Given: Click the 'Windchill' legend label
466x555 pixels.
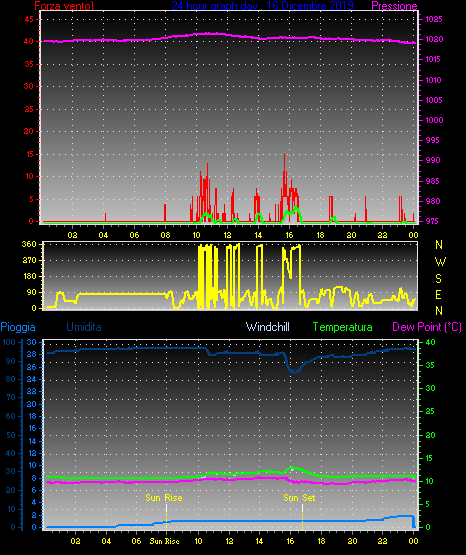Looking at the screenshot, I should (267, 327).
